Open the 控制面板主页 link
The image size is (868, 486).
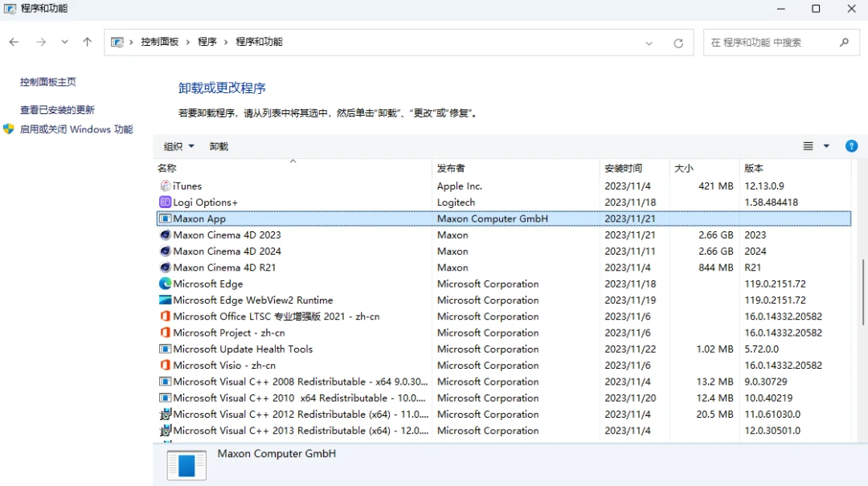[48, 82]
